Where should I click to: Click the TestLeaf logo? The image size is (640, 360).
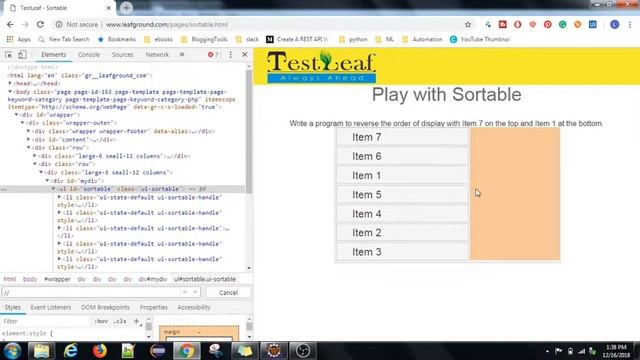click(x=321, y=67)
